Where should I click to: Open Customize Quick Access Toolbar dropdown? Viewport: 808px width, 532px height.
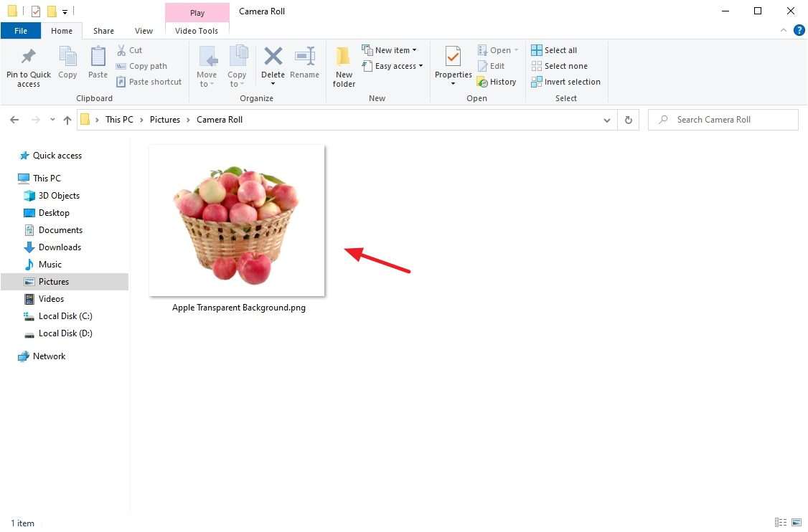65,11
